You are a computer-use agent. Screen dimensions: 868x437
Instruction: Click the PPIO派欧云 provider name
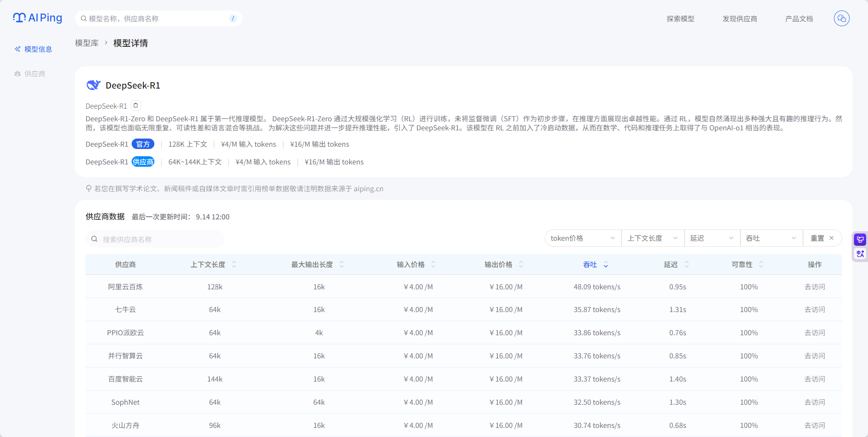(x=125, y=333)
